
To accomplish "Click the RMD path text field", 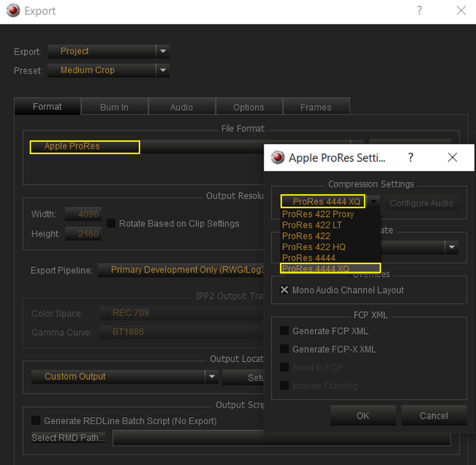I will (282, 438).
